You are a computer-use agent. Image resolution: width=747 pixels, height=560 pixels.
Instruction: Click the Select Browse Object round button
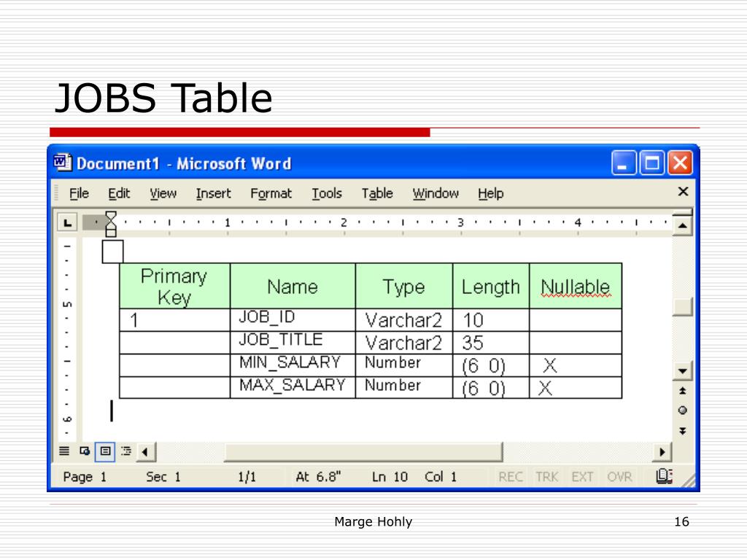682,411
